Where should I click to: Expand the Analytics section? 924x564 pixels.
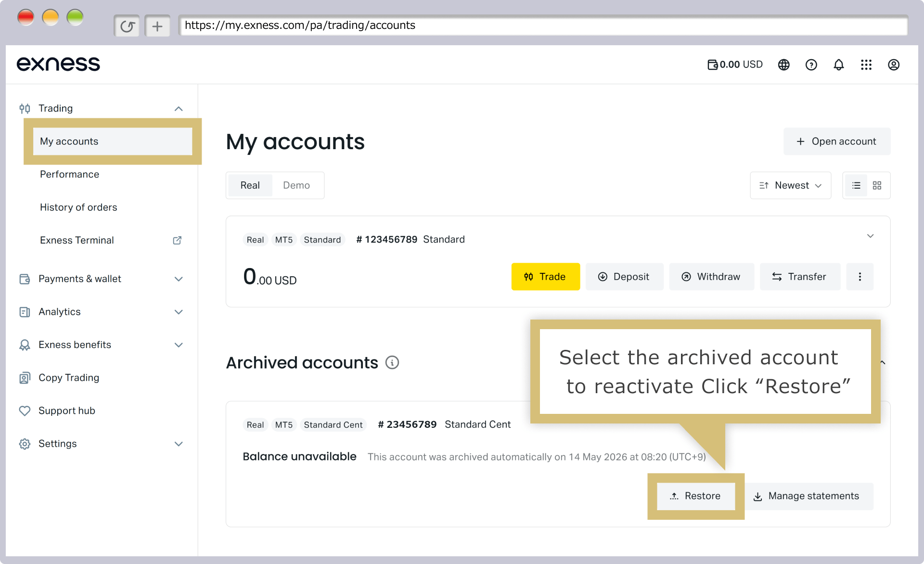(179, 312)
